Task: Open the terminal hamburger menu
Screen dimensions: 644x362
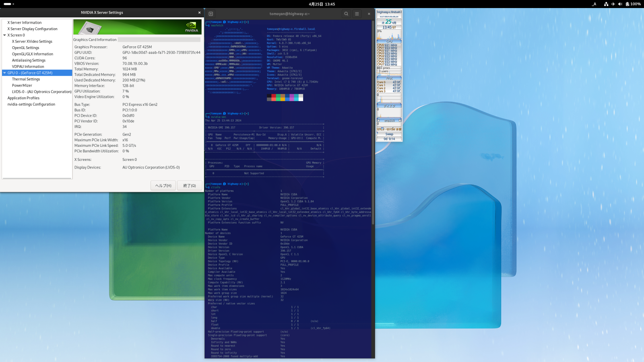Action: pos(357,14)
